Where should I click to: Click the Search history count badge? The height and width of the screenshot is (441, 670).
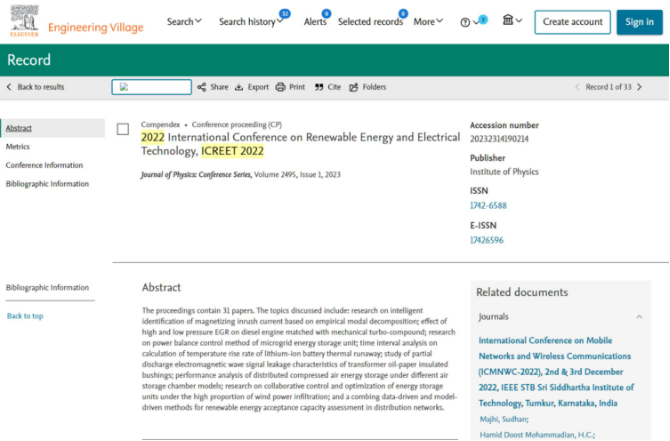click(285, 14)
